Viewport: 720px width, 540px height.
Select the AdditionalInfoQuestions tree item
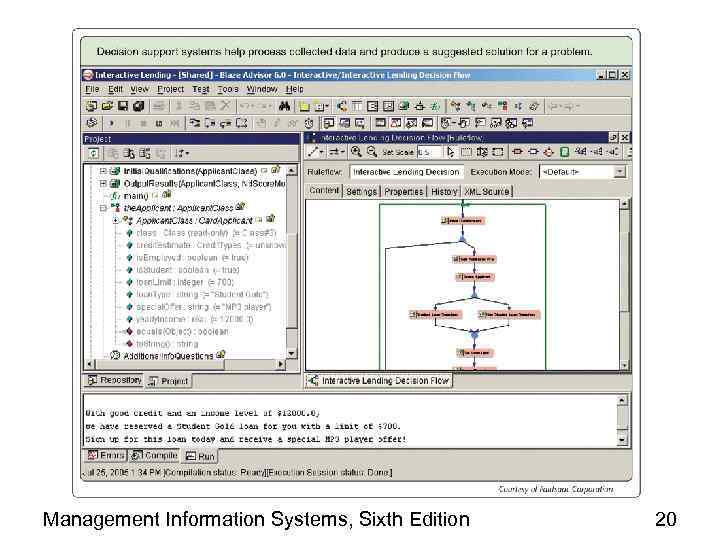click(168, 356)
